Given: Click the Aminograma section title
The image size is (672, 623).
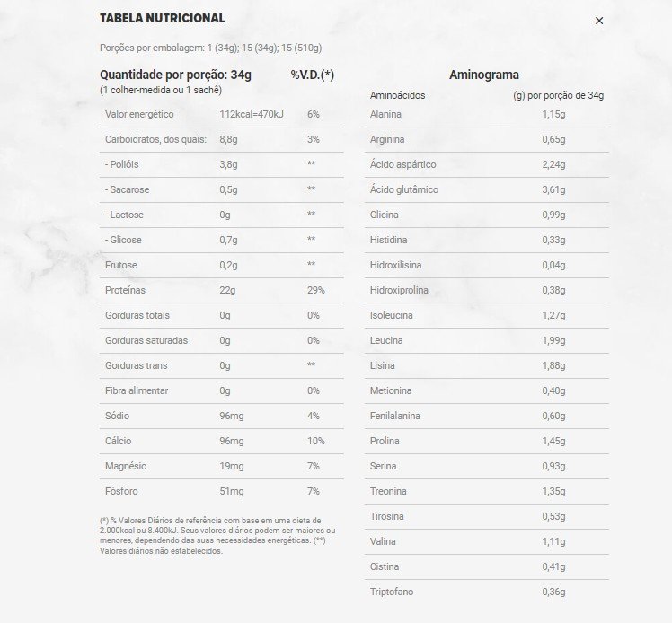Looking at the screenshot, I should click(483, 75).
